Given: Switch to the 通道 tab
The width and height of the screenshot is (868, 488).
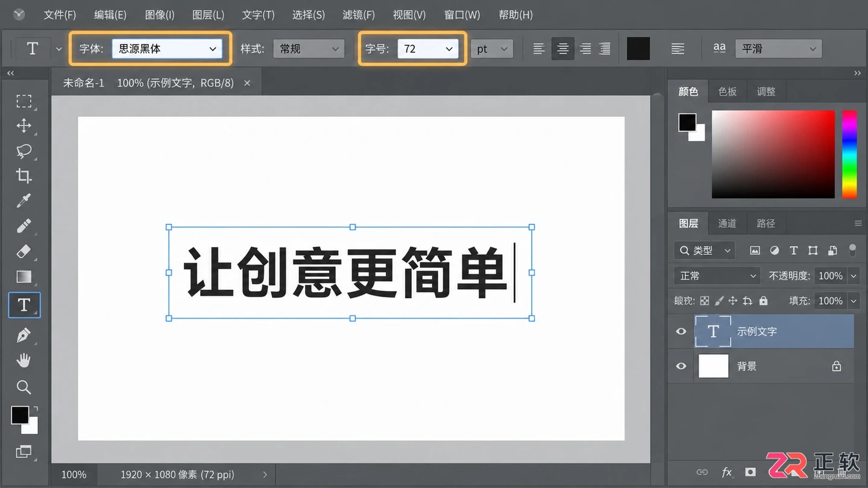Looking at the screenshot, I should coord(727,223).
